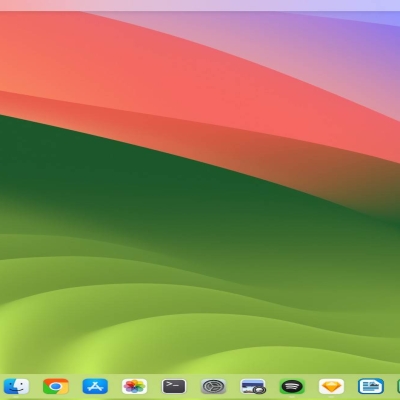This screenshot has height=400, width=400.
Task: Open Sketch diamond icon in Dock
Action: point(331,387)
